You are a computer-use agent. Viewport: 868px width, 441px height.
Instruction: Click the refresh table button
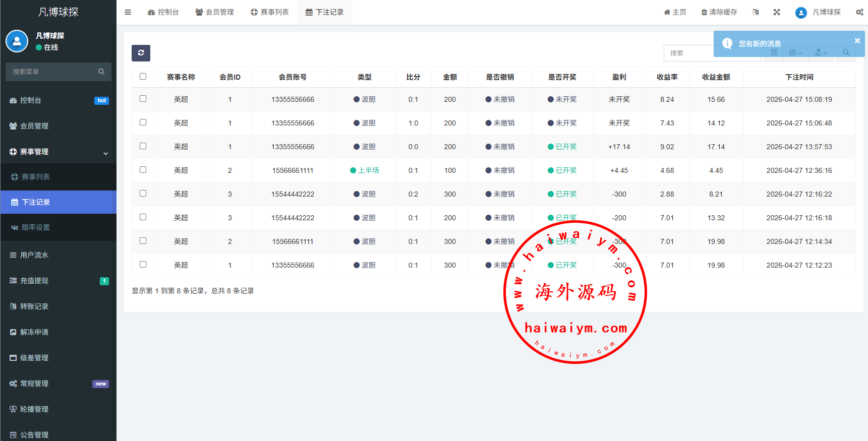point(141,53)
